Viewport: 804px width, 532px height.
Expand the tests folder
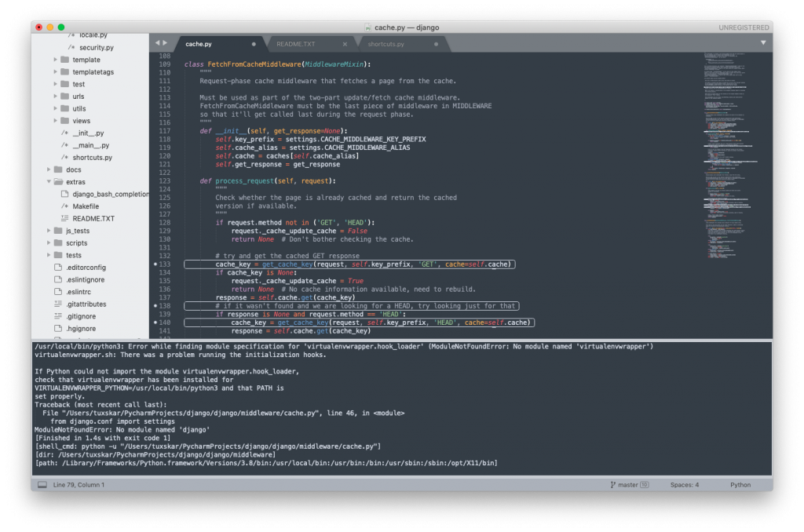tap(49, 254)
